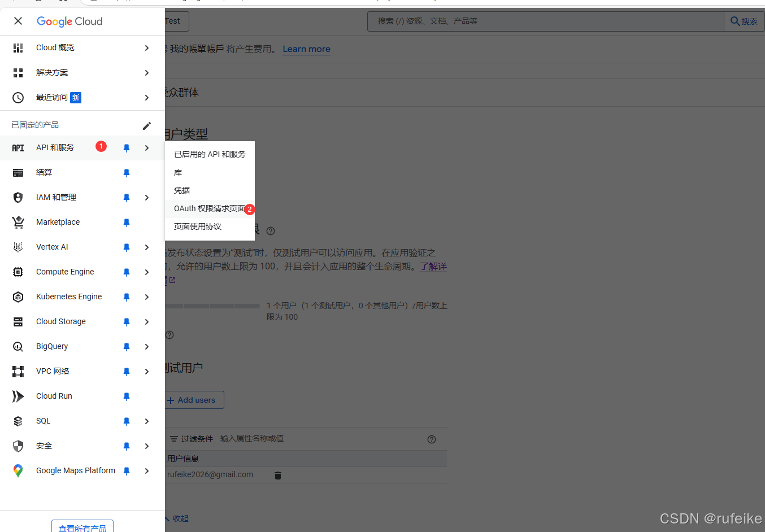The height and width of the screenshot is (532, 765).
Task: Follow the Learn more link
Action: (307, 49)
